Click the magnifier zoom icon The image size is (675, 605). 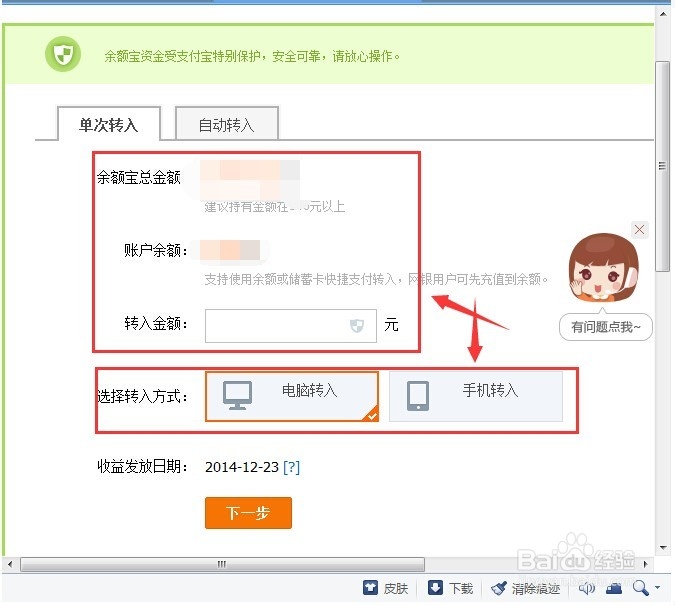click(x=640, y=587)
